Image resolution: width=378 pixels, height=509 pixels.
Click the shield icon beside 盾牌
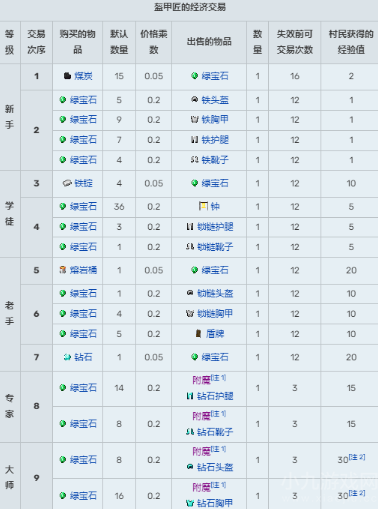(x=198, y=334)
